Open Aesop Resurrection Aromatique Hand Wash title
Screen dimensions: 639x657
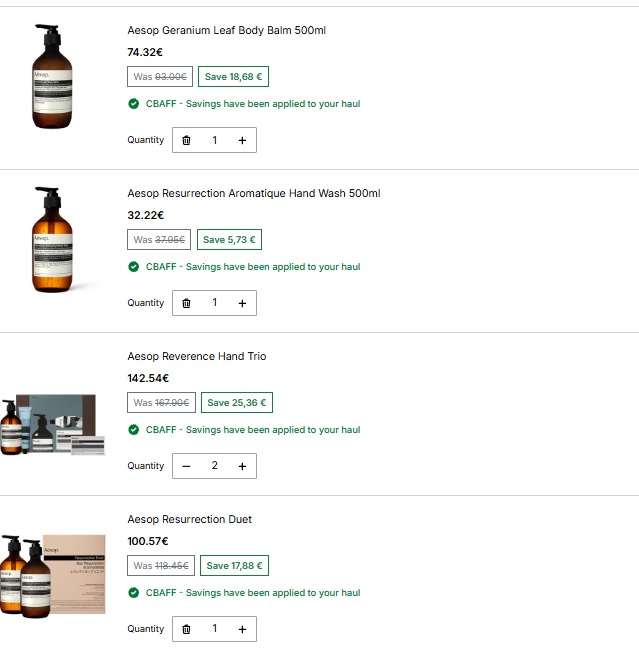click(254, 193)
